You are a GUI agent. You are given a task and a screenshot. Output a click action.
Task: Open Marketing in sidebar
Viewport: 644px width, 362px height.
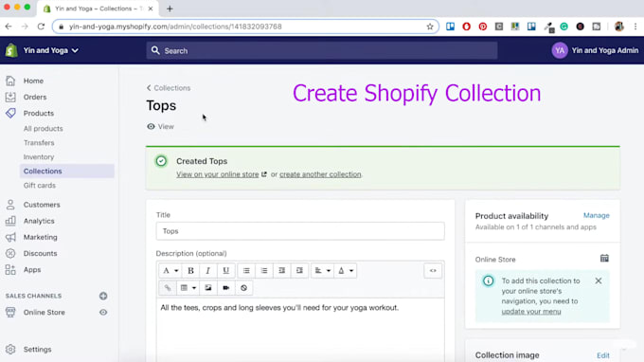40,237
